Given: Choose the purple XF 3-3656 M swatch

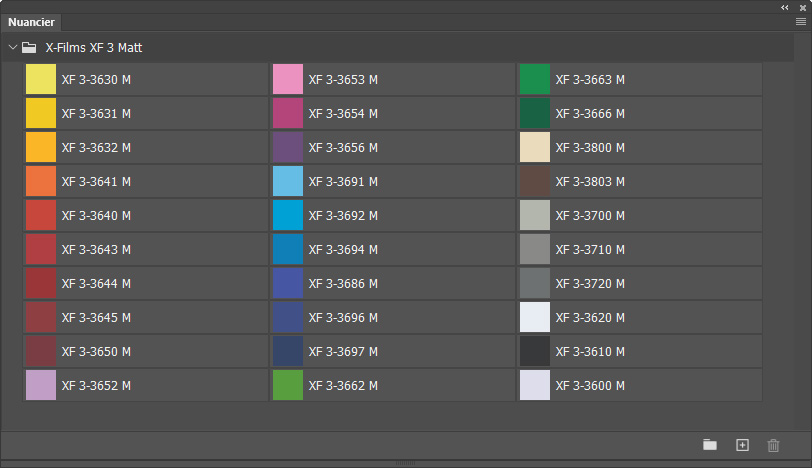Looking at the screenshot, I should click(288, 148).
